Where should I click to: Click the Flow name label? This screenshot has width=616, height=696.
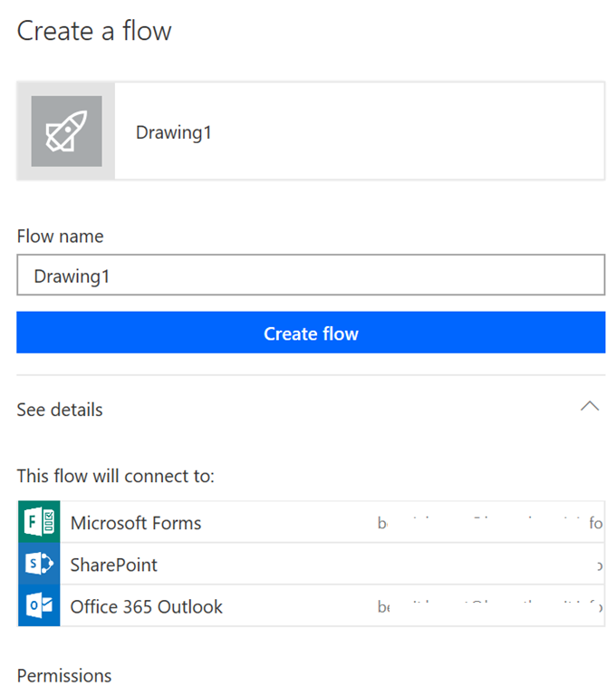(x=60, y=237)
